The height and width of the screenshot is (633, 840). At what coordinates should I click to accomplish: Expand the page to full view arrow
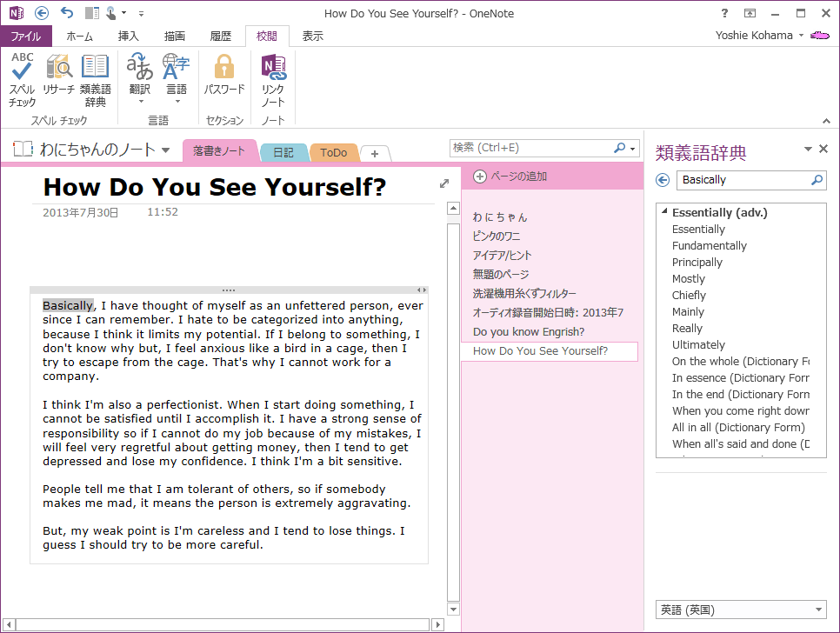click(444, 183)
